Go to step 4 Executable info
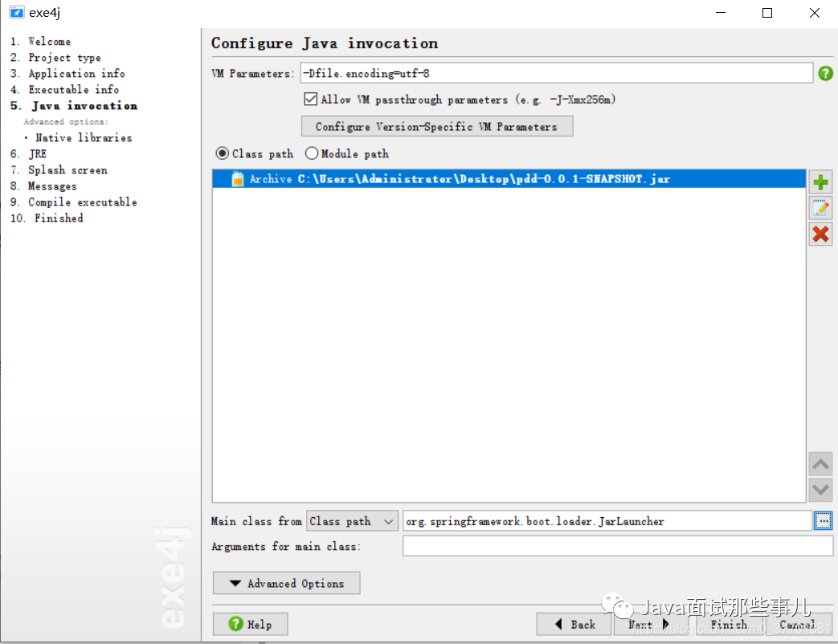The height and width of the screenshot is (644, 838). click(64, 89)
